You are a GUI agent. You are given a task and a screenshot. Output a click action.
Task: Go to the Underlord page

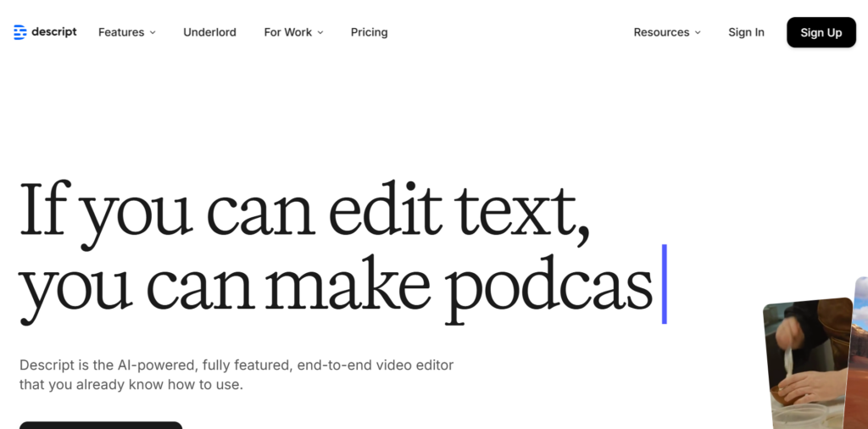tap(209, 32)
